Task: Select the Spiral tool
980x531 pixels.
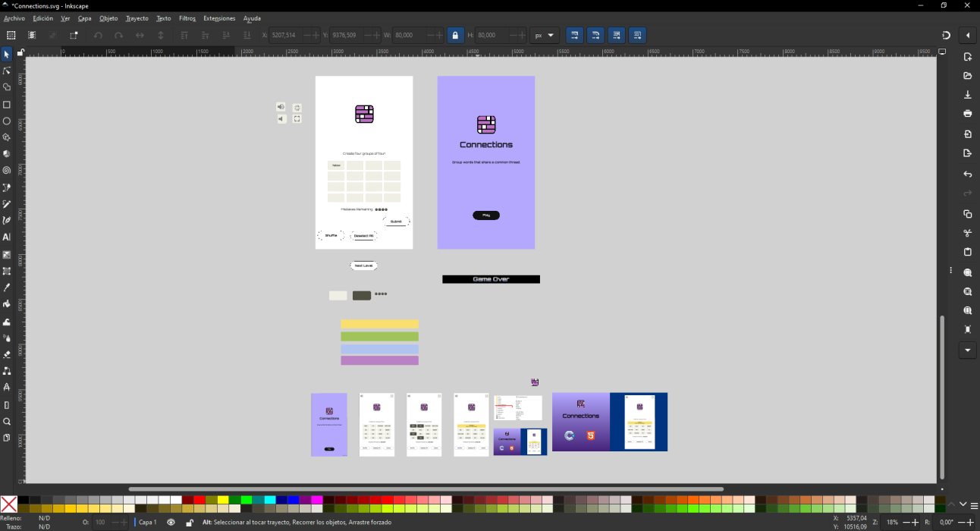Action: [x=7, y=170]
